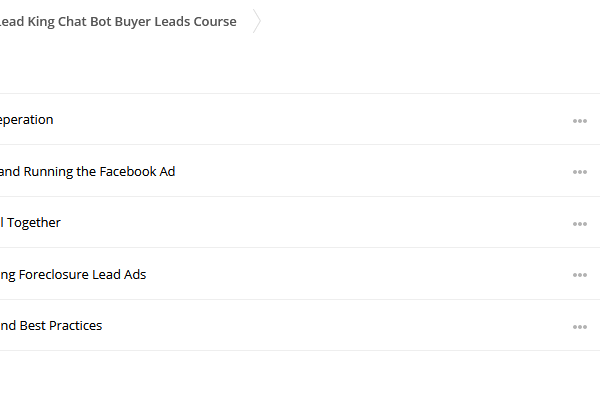Screen dimensions: 600x420
Task: Open three-dot menu for Running the Facebook Ad
Action: point(580,172)
